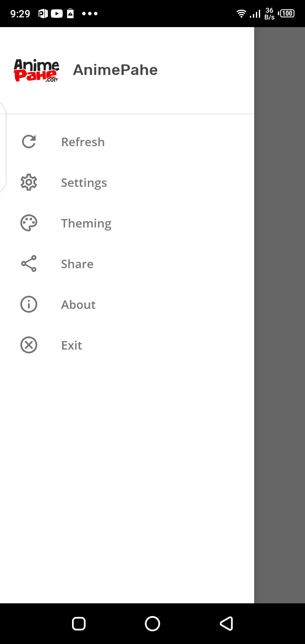Select the Share menu label

(x=77, y=264)
